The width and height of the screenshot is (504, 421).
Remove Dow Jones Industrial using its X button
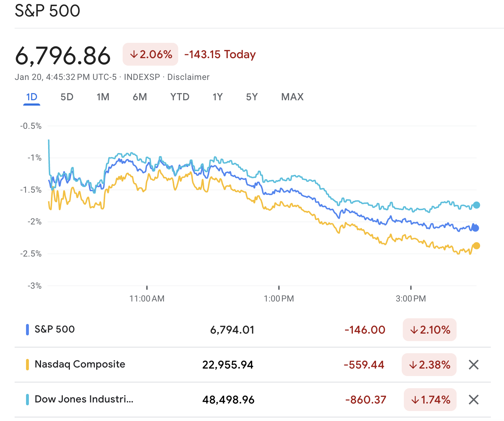pos(474,400)
